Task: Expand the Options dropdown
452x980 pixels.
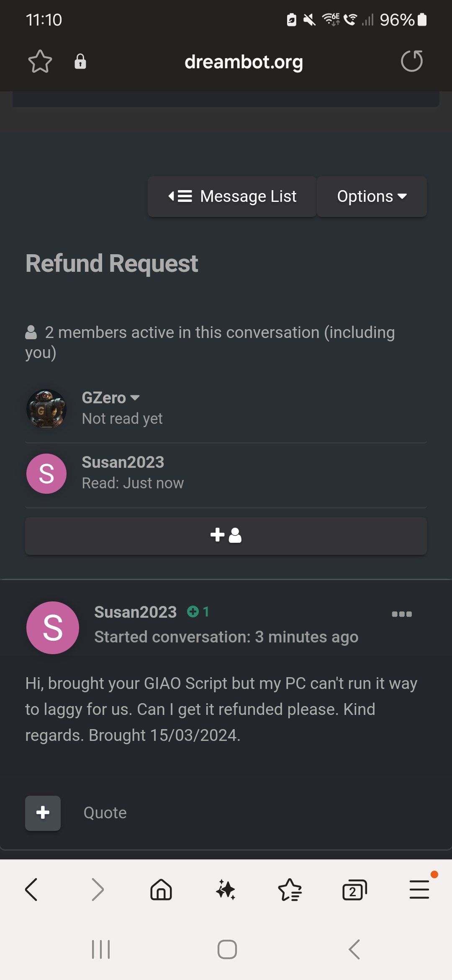Action: [x=372, y=196]
